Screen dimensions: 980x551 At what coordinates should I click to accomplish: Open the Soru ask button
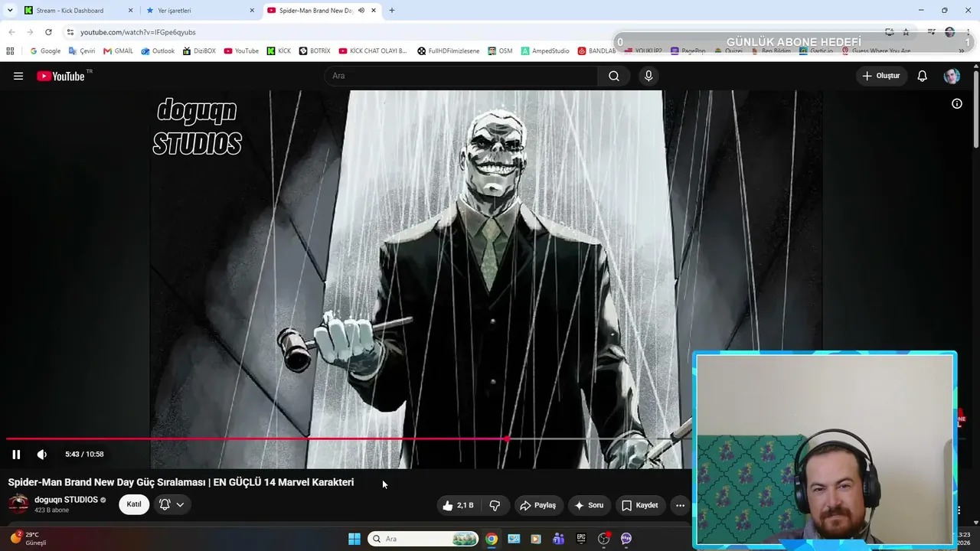click(589, 505)
